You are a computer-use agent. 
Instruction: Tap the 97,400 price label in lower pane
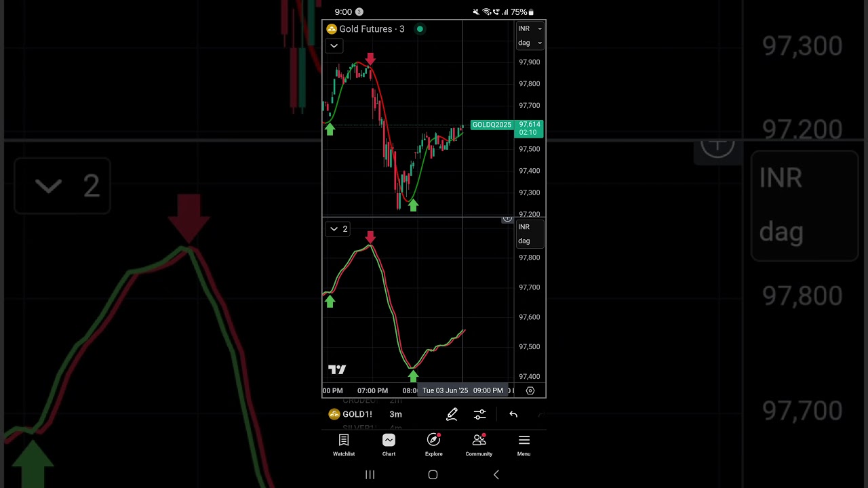[x=529, y=377]
